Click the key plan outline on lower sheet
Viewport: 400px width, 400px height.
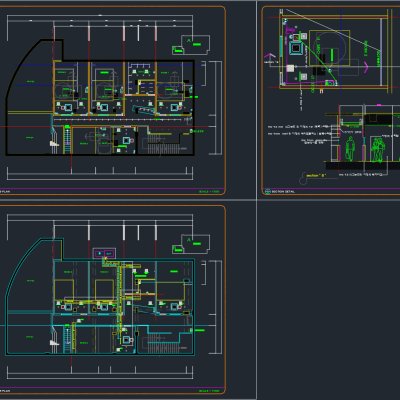(x=195, y=244)
